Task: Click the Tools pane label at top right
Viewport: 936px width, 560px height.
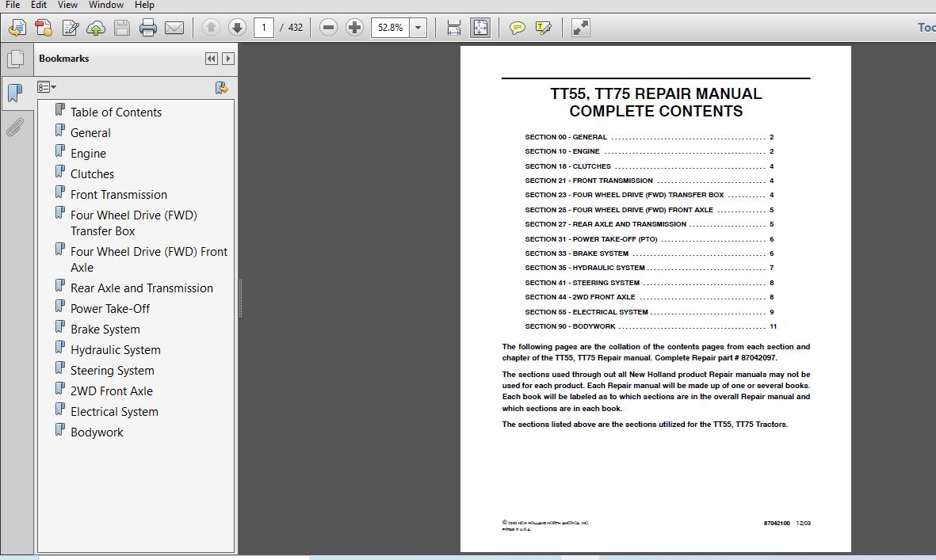Action: point(926,28)
